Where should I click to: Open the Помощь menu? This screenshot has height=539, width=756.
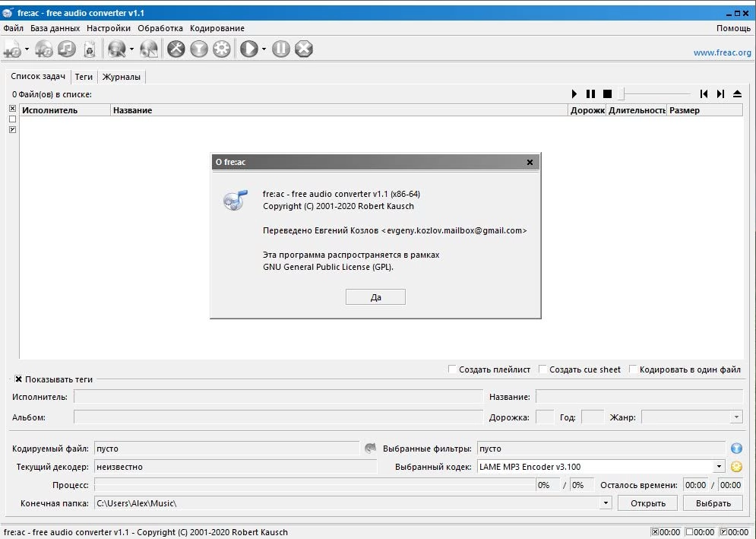733,28
